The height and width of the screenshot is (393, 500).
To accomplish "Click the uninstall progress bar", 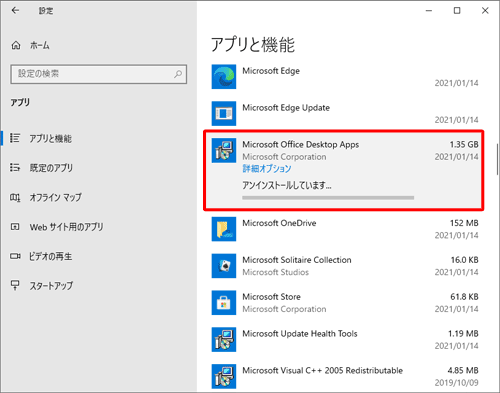I will [x=328, y=198].
